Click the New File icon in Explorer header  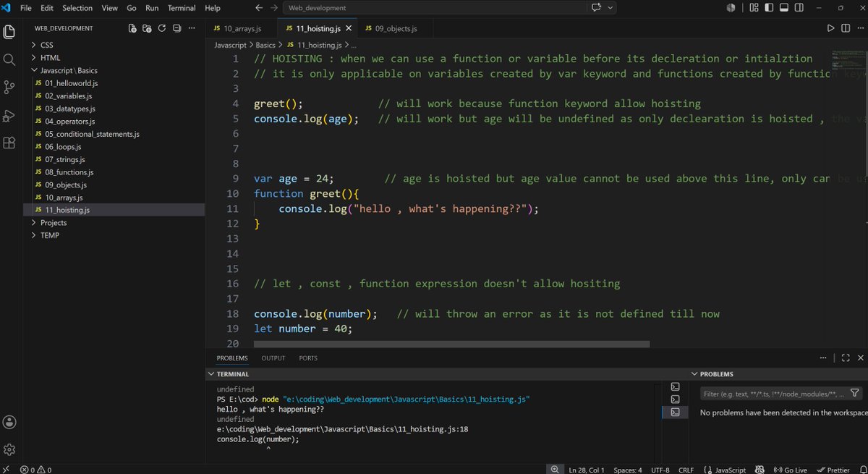pos(132,28)
